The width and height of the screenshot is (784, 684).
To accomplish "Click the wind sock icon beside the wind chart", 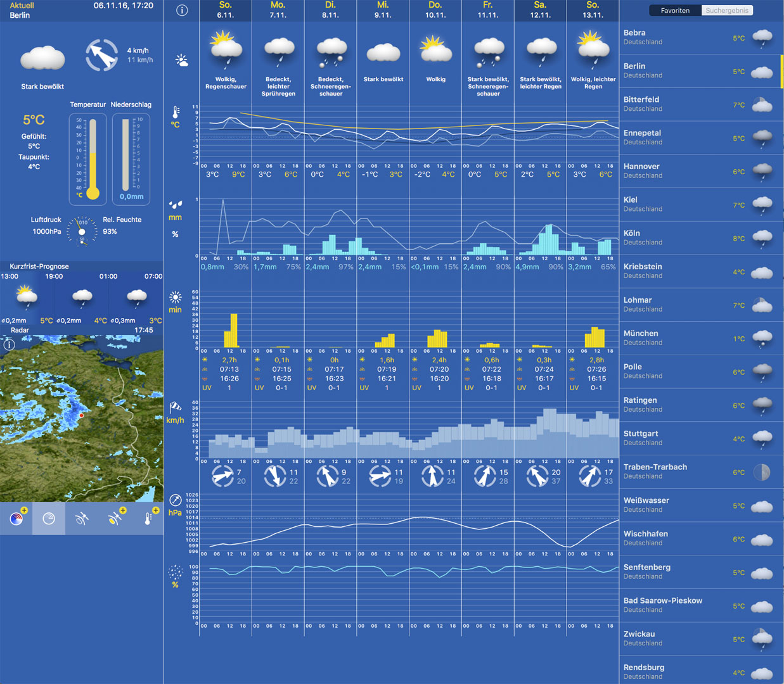I will [x=175, y=407].
